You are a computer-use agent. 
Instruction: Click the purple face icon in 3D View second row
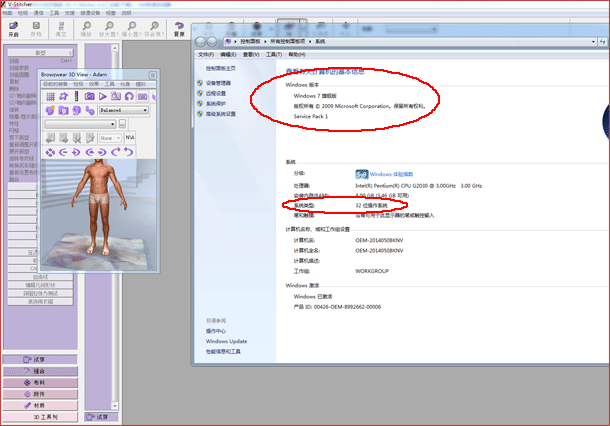tap(77, 110)
